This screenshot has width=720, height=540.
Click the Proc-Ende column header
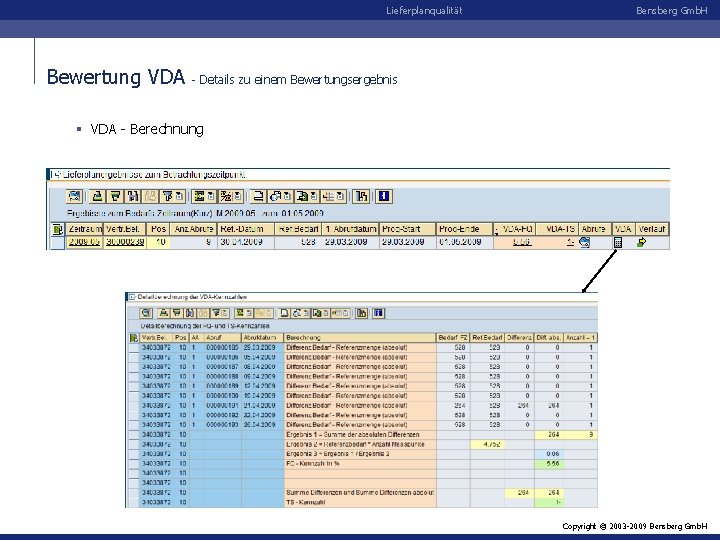point(464,229)
